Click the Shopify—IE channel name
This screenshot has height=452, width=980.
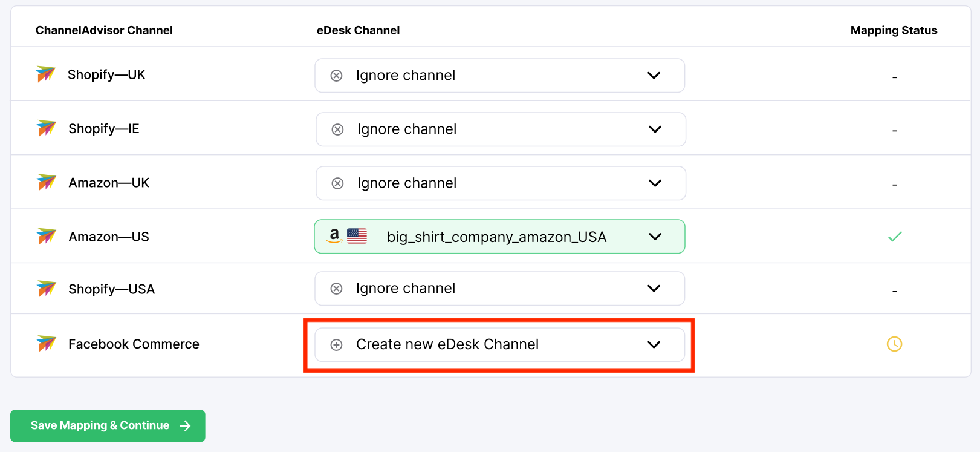pyautogui.click(x=104, y=128)
